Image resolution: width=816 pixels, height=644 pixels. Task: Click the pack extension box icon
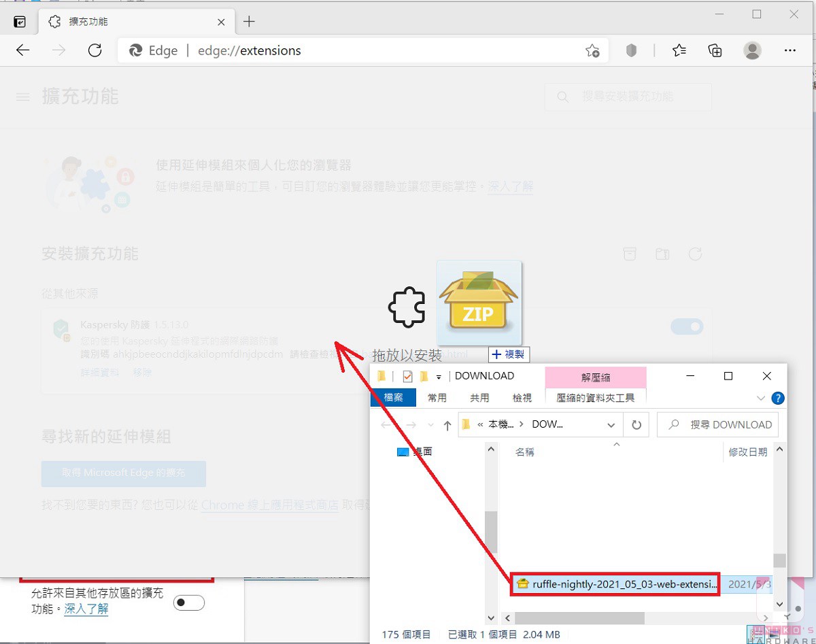click(630, 254)
